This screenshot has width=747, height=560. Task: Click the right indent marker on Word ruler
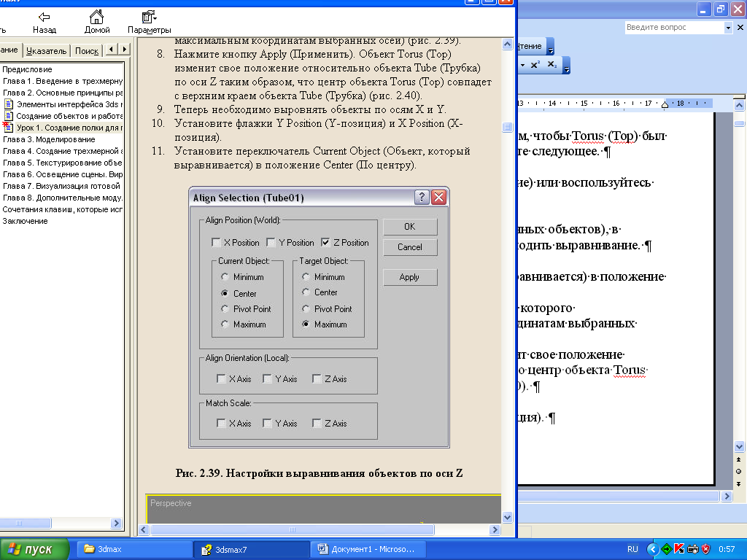tap(665, 105)
